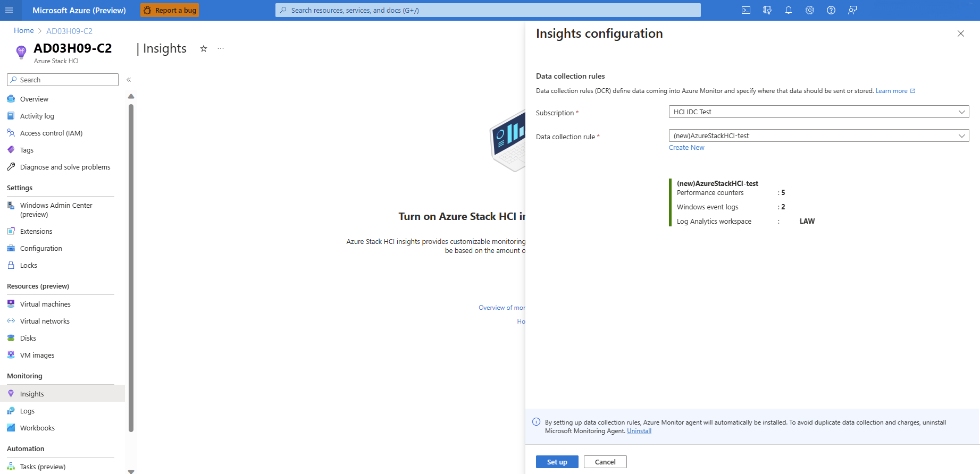
Task: Click the Microsoft Azure (Preview) title
Action: pos(79,10)
